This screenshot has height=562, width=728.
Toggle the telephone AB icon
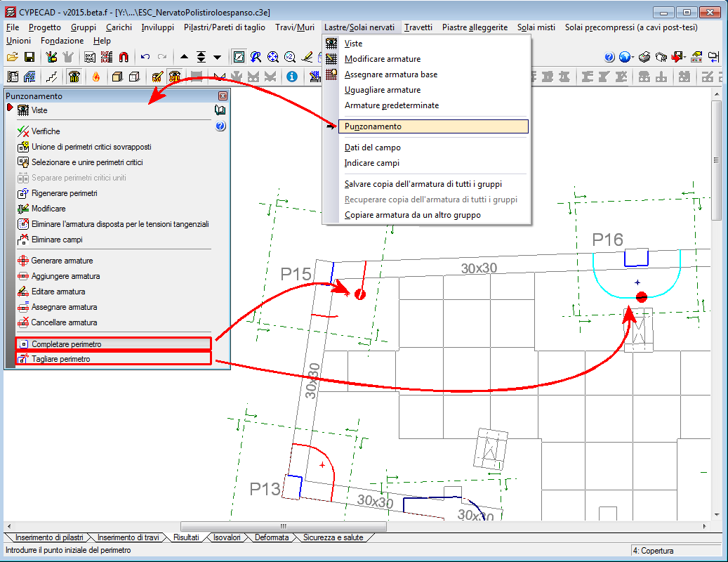pyautogui.click(x=74, y=77)
